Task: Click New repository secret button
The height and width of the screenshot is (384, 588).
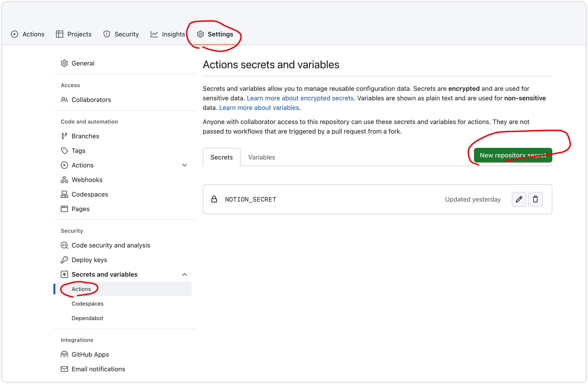Action: tap(513, 155)
